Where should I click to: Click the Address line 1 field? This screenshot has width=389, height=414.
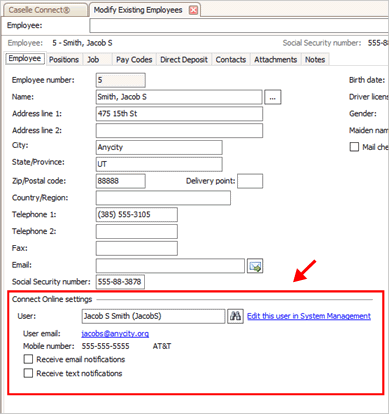click(x=179, y=114)
